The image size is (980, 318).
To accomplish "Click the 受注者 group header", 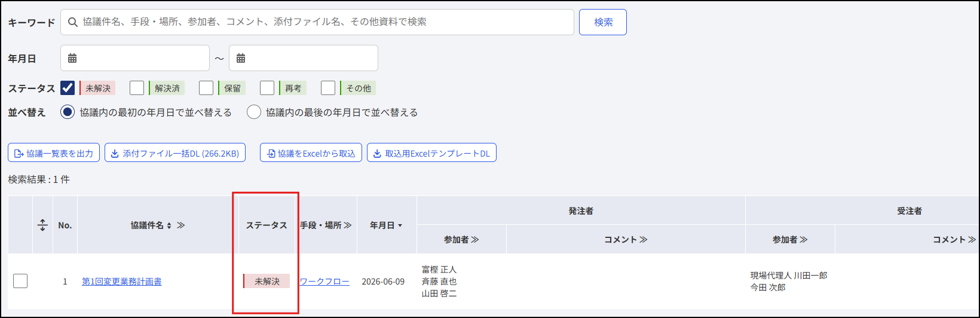I will click(909, 211).
